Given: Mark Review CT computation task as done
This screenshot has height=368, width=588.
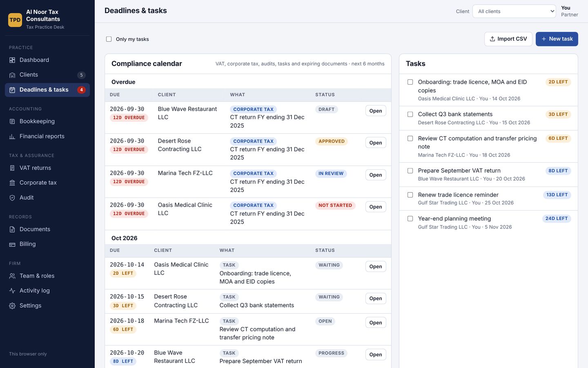Looking at the screenshot, I should pyautogui.click(x=410, y=139).
